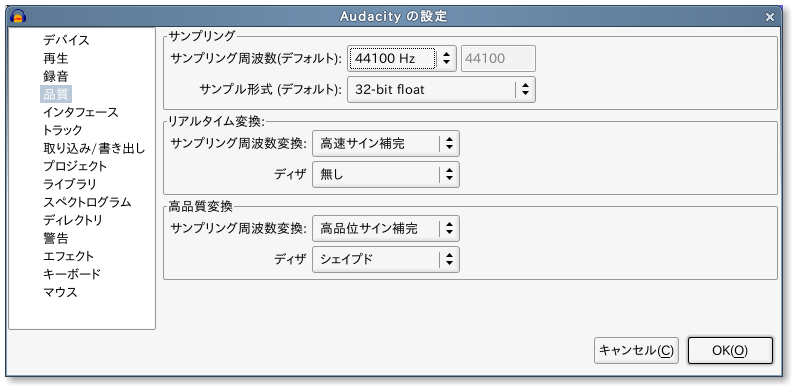Select スペクトログラム in the category list
This screenshot has width=792, height=386.
pos(87,203)
